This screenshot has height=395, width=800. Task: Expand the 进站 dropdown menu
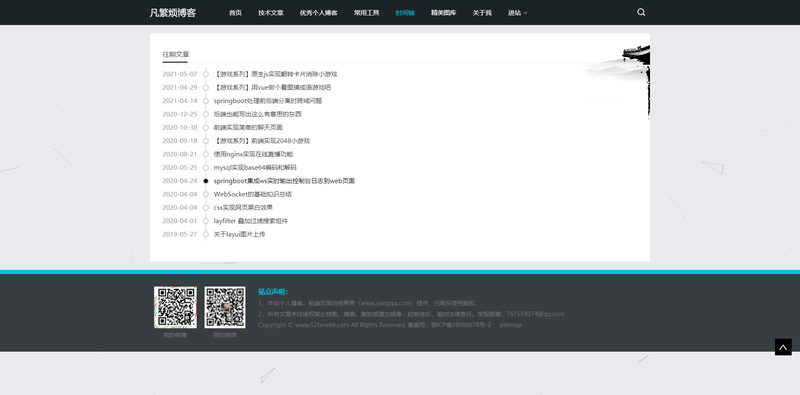pyautogui.click(x=517, y=13)
